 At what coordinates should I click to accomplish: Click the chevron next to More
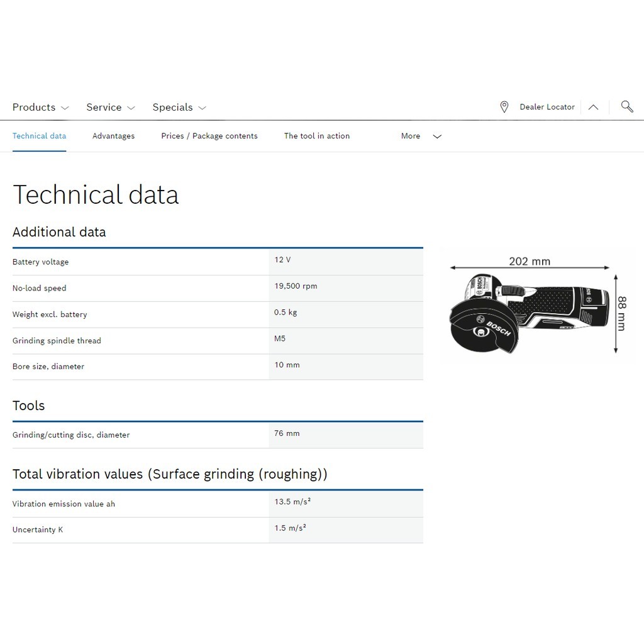click(437, 136)
